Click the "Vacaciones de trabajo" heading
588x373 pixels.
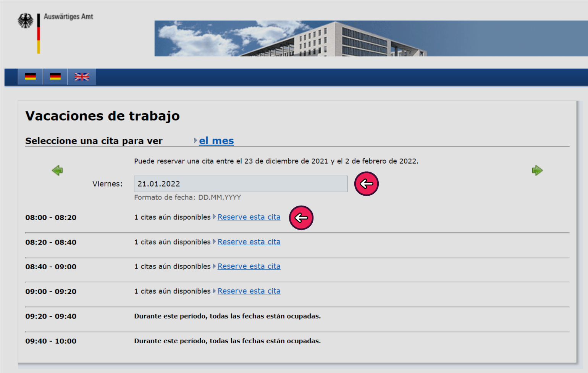102,116
